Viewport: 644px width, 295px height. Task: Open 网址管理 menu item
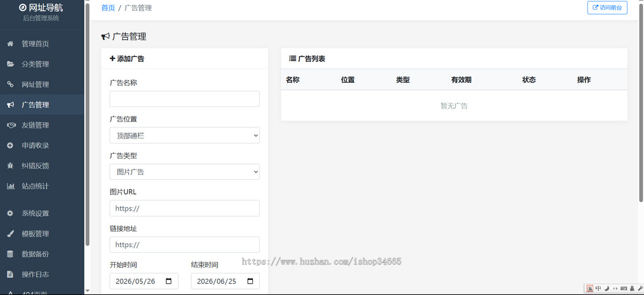pos(42,84)
